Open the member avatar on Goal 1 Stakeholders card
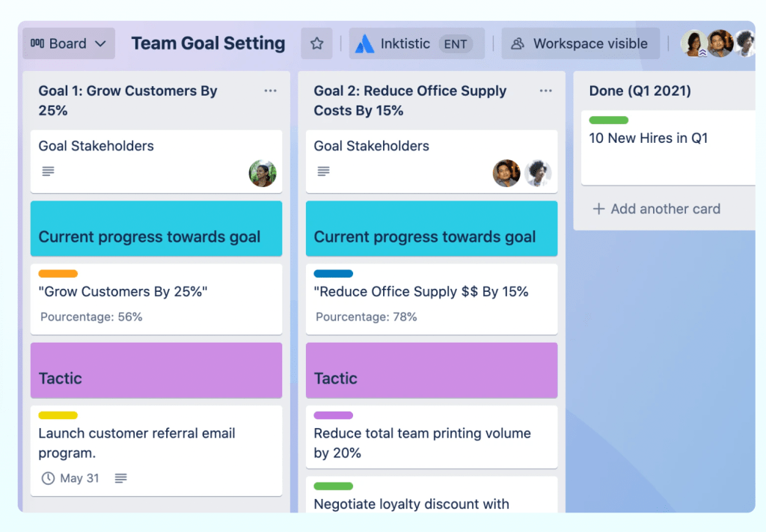Viewport: 766px width, 532px height. (263, 174)
